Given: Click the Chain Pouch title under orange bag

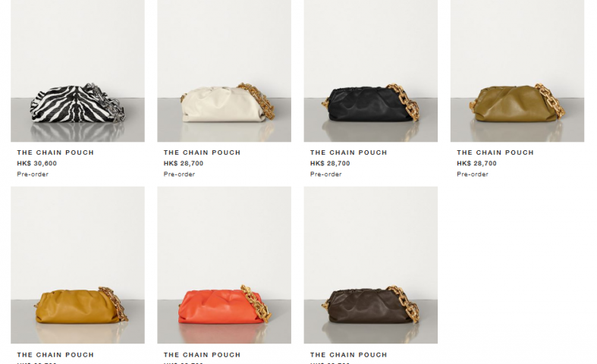Looking at the screenshot, I should click(203, 355).
